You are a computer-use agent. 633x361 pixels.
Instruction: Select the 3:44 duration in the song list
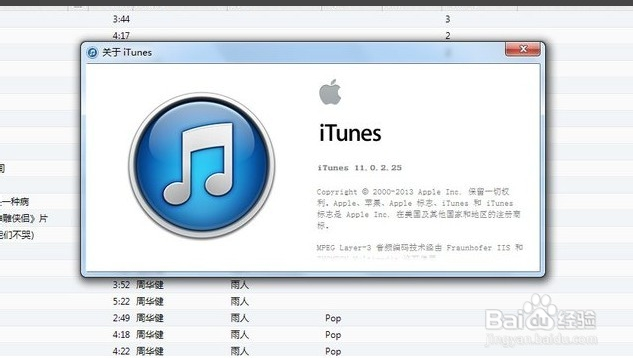coord(121,19)
